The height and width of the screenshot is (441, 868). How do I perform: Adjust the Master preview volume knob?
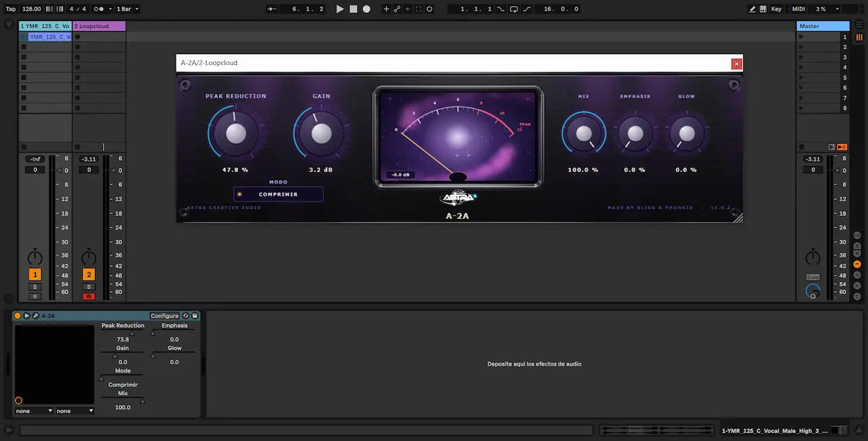812,291
